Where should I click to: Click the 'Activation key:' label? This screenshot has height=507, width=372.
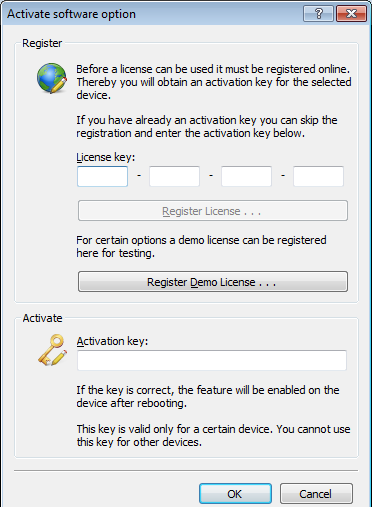[112, 341]
